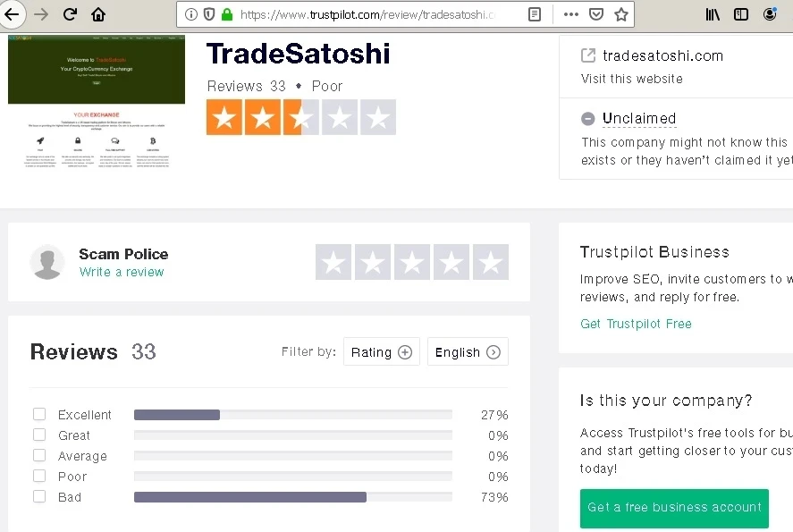Go to the browser home page
Viewport: 793px width, 532px height.
98,14
